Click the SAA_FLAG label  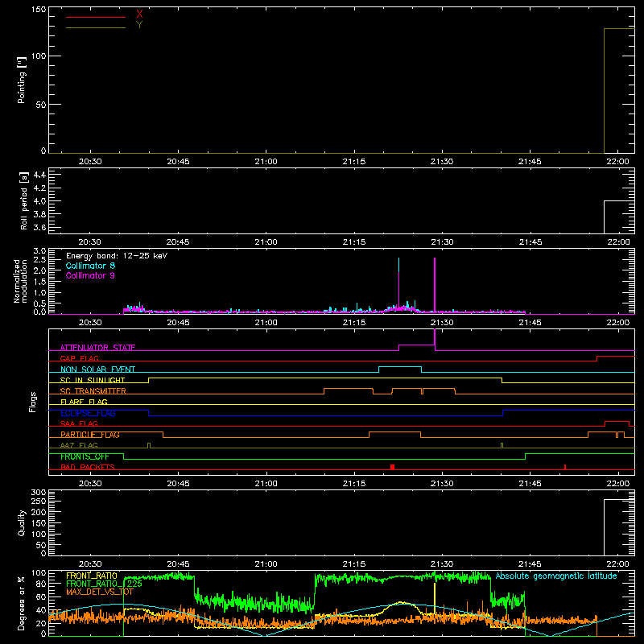tap(79, 424)
